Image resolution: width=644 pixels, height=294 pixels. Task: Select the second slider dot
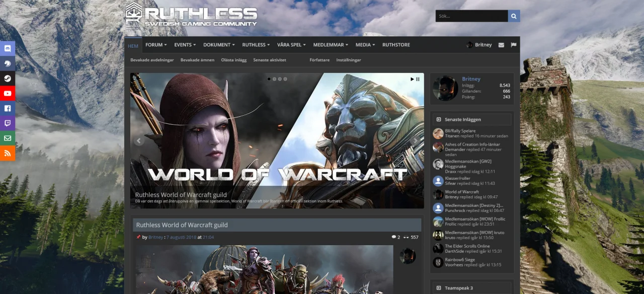point(275,79)
